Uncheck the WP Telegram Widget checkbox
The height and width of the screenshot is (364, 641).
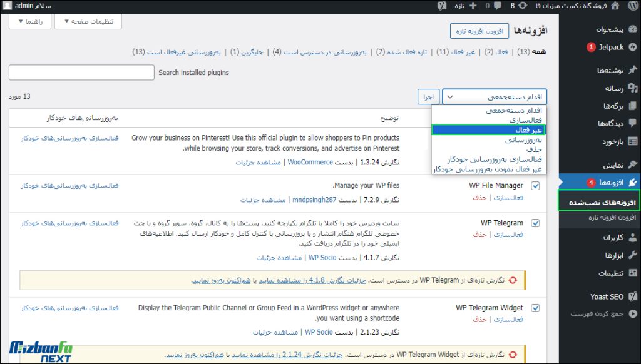(x=535, y=308)
